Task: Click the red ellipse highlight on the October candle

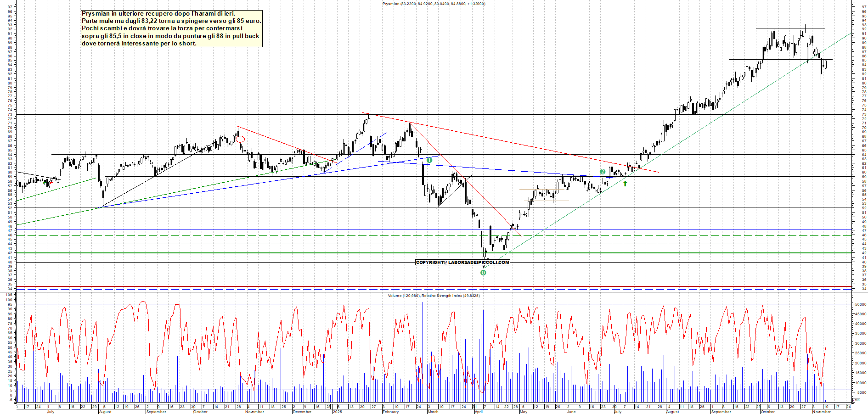Action: pyautogui.click(x=241, y=138)
